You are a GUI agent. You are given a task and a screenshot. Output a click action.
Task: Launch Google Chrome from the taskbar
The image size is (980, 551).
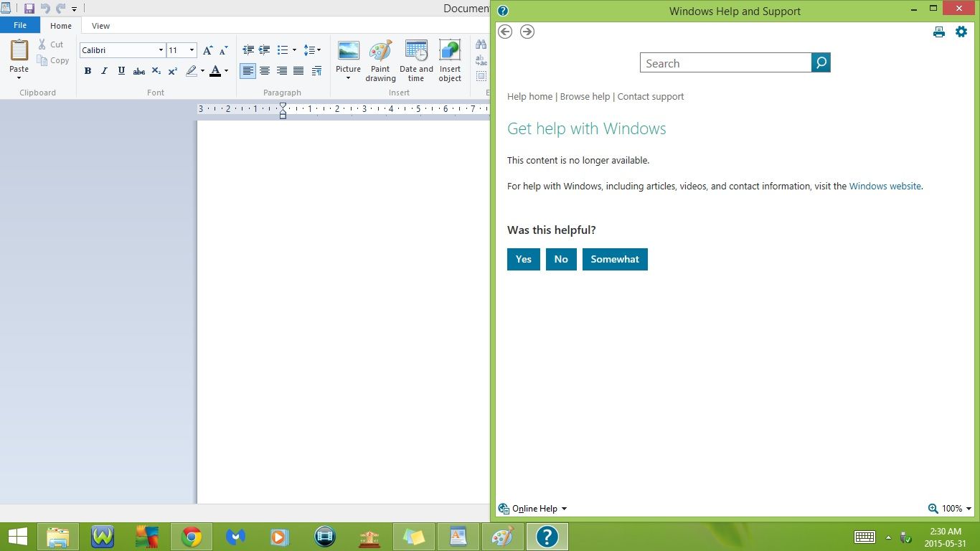tap(192, 536)
